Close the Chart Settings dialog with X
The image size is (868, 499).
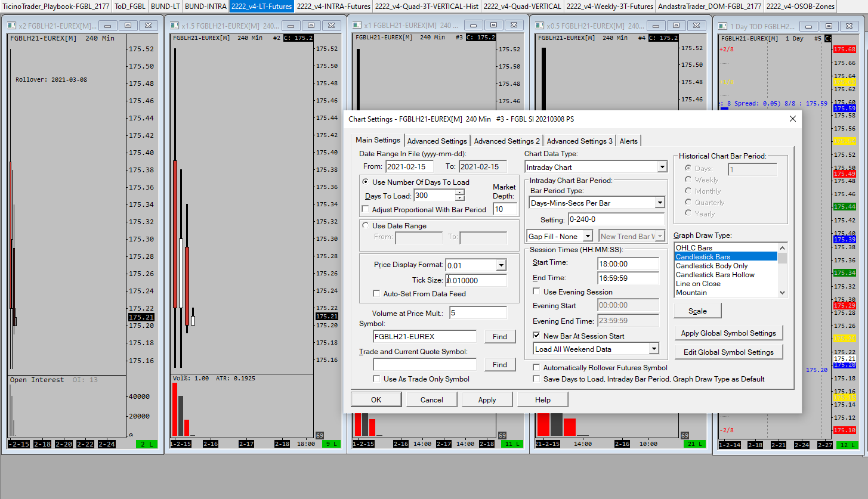coord(792,119)
